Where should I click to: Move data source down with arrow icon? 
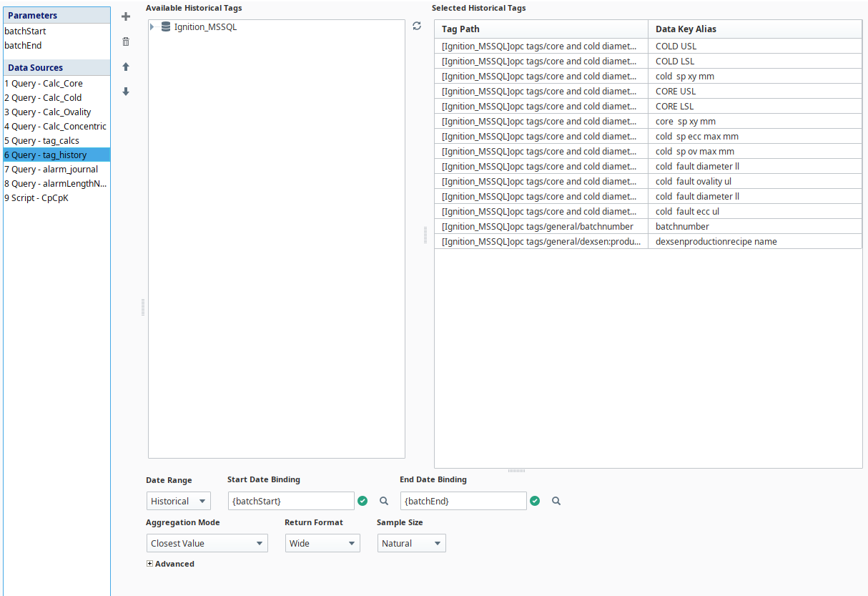[x=126, y=92]
